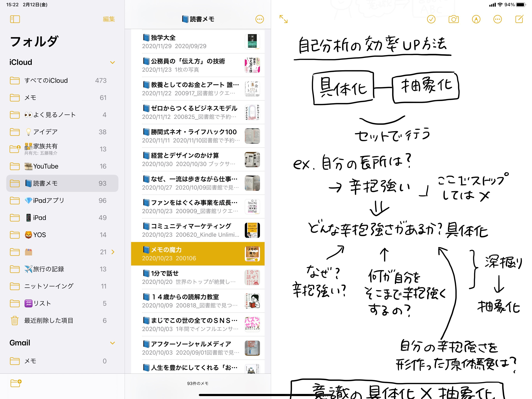Open the iCloud メモ folder with 61 notes
The image size is (532, 399).
[62, 98]
